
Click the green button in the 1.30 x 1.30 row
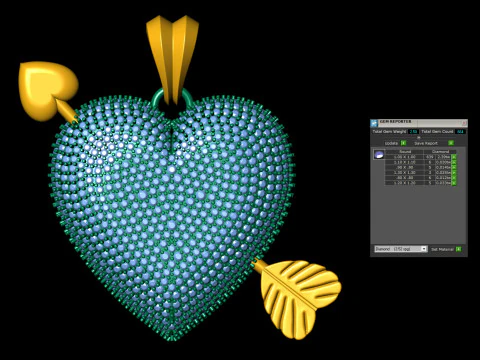pos(454,173)
